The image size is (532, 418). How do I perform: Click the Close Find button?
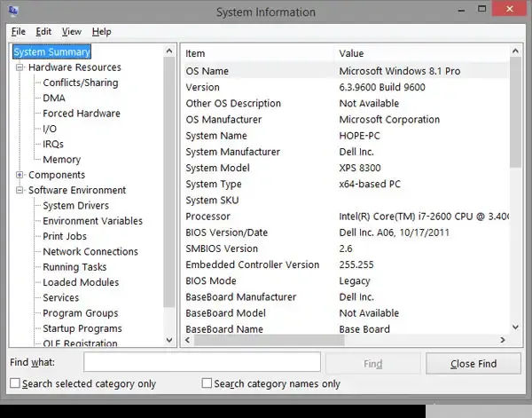click(473, 363)
